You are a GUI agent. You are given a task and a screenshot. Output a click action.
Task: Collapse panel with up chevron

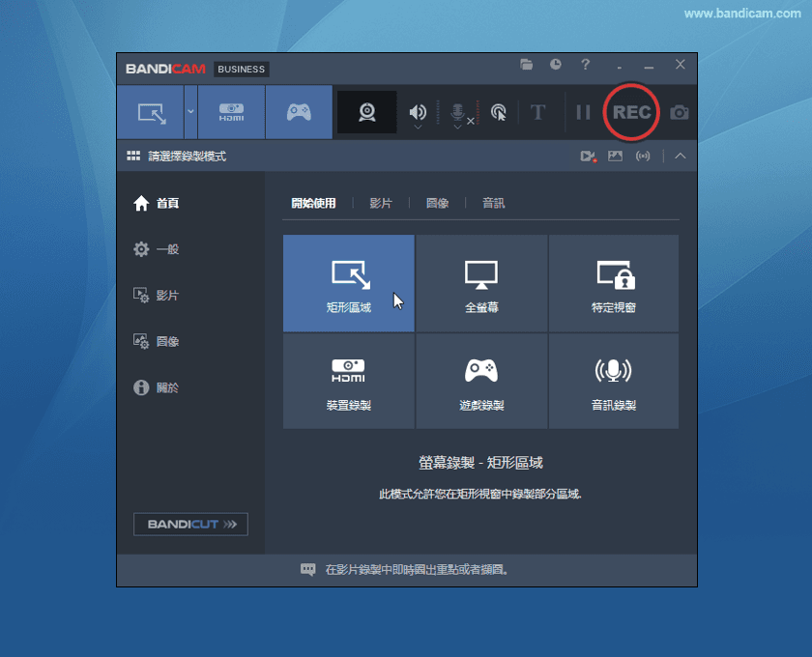tap(681, 156)
